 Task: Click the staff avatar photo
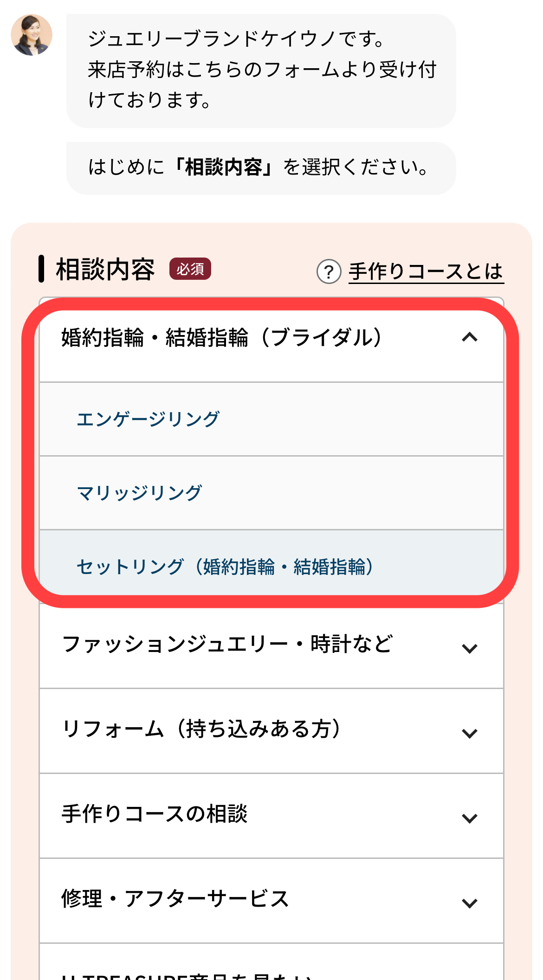click(32, 35)
